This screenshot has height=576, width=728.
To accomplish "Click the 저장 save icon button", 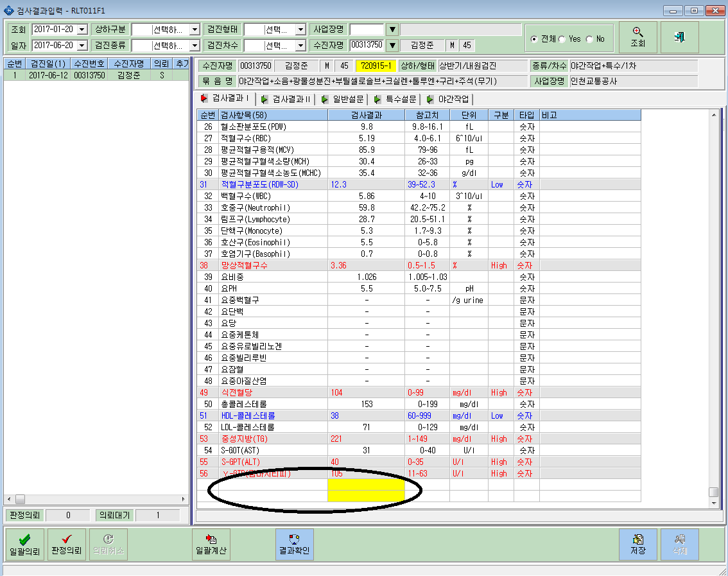I will point(638,545).
